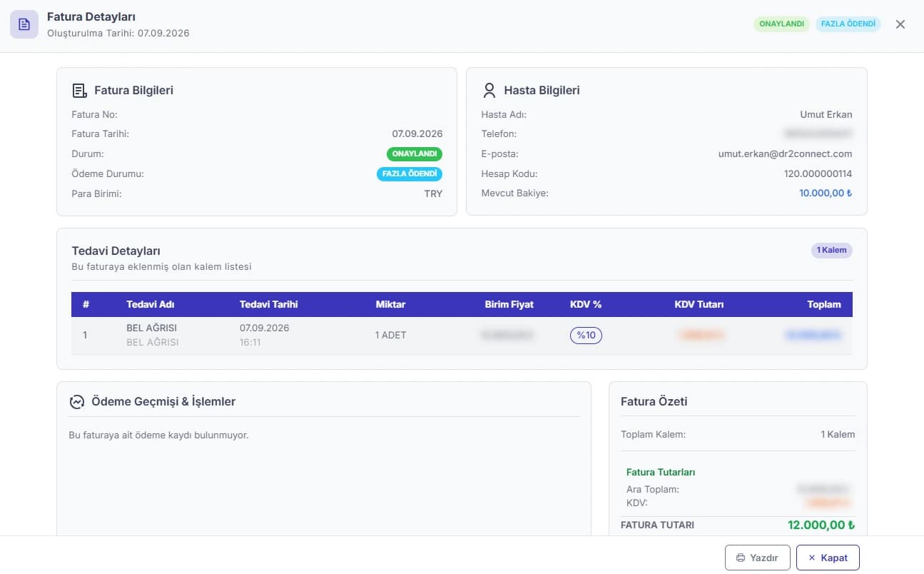
Task: Close the dialog with top-right X
Action: tap(900, 24)
